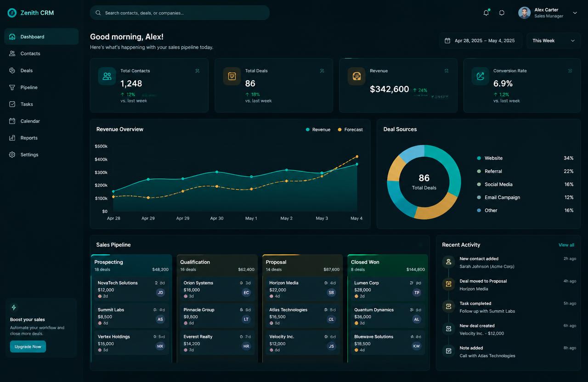Click the Total Deals box icon
The width and height of the screenshot is (588, 382).
(232, 76)
